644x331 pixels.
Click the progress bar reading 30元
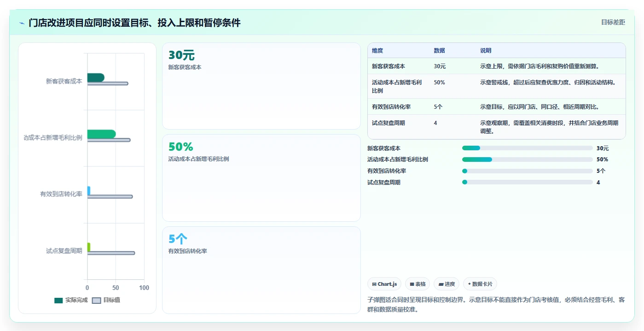point(528,148)
